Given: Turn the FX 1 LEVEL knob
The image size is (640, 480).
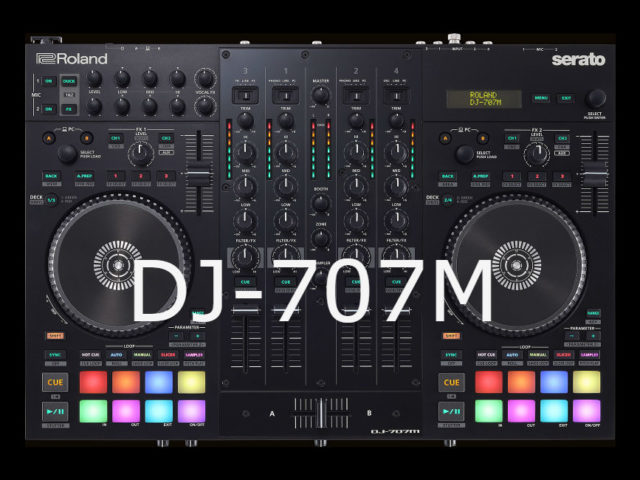Looking at the screenshot, I should click(x=141, y=153).
